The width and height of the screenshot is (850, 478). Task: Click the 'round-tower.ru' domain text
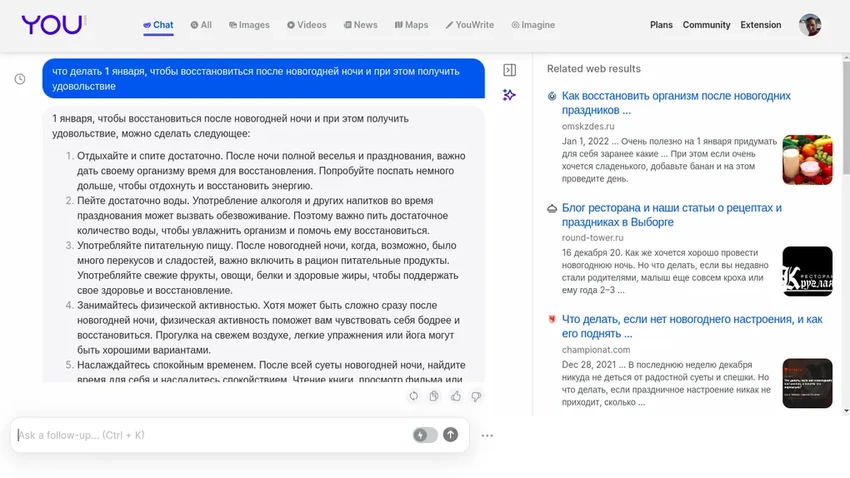(593, 238)
